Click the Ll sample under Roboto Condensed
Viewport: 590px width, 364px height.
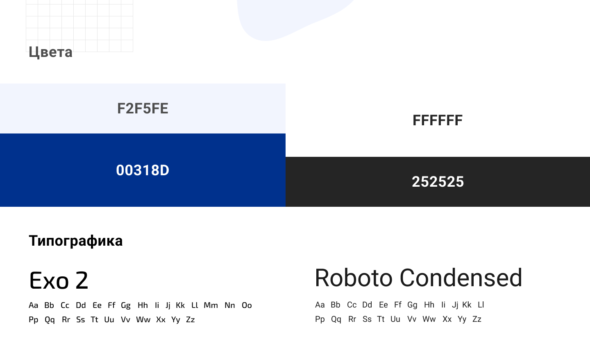coord(481,305)
